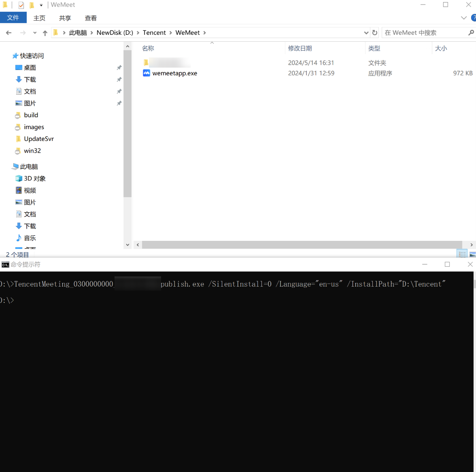Open the images folder in navigation pane

(34, 127)
